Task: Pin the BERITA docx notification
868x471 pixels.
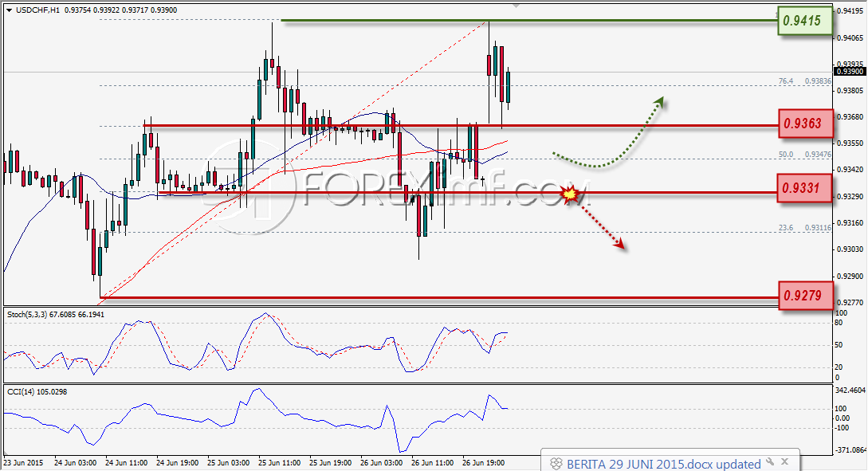Action: coord(770,461)
